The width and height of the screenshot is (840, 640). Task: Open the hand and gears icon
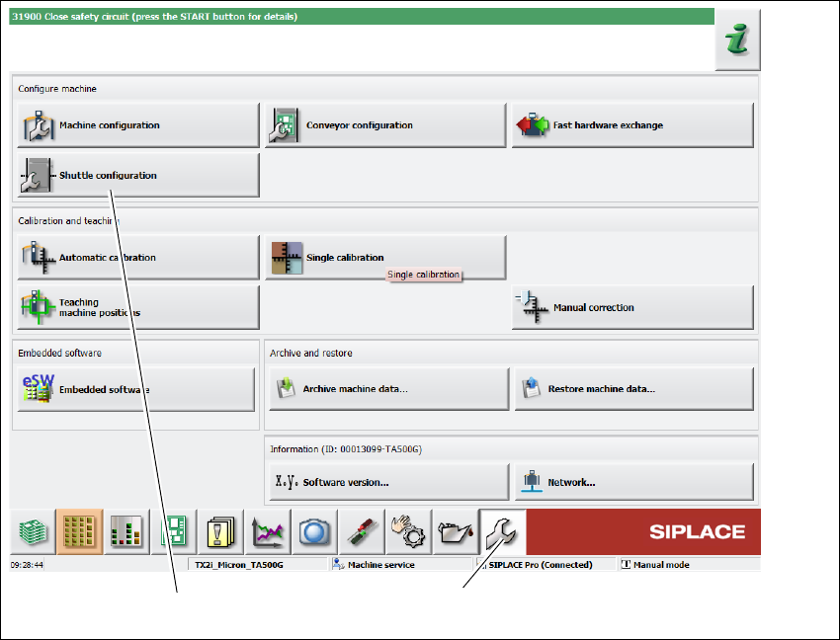[x=408, y=531]
